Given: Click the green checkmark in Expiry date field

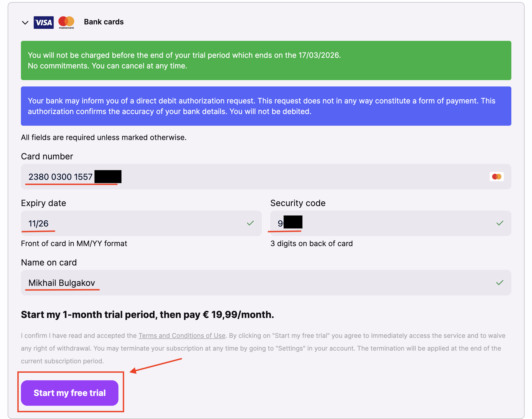Looking at the screenshot, I should pyautogui.click(x=250, y=223).
